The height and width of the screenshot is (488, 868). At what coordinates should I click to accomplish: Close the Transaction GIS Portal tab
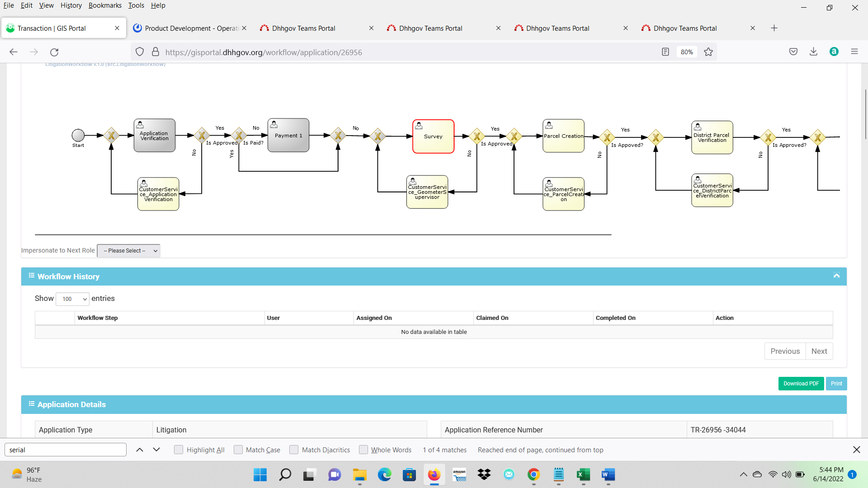pyautogui.click(x=117, y=28)
